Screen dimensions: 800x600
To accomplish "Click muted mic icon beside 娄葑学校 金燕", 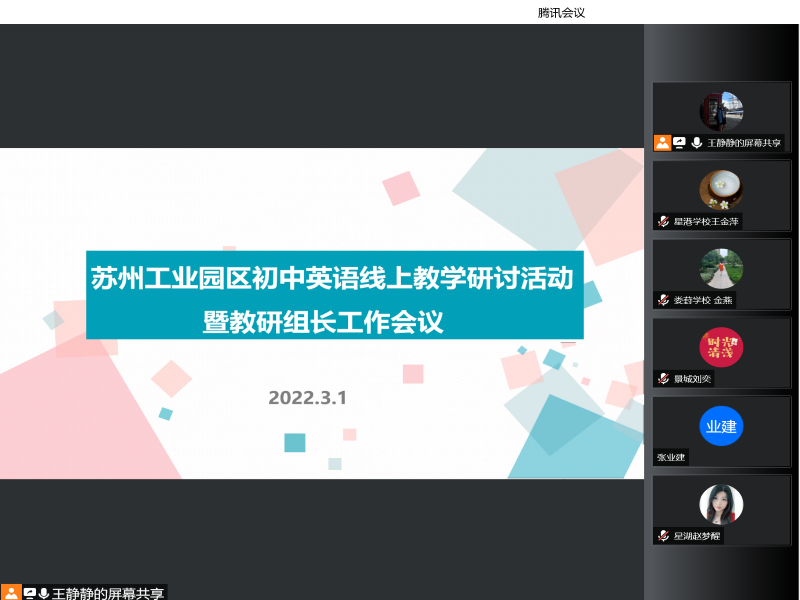I will click(663, 300).
